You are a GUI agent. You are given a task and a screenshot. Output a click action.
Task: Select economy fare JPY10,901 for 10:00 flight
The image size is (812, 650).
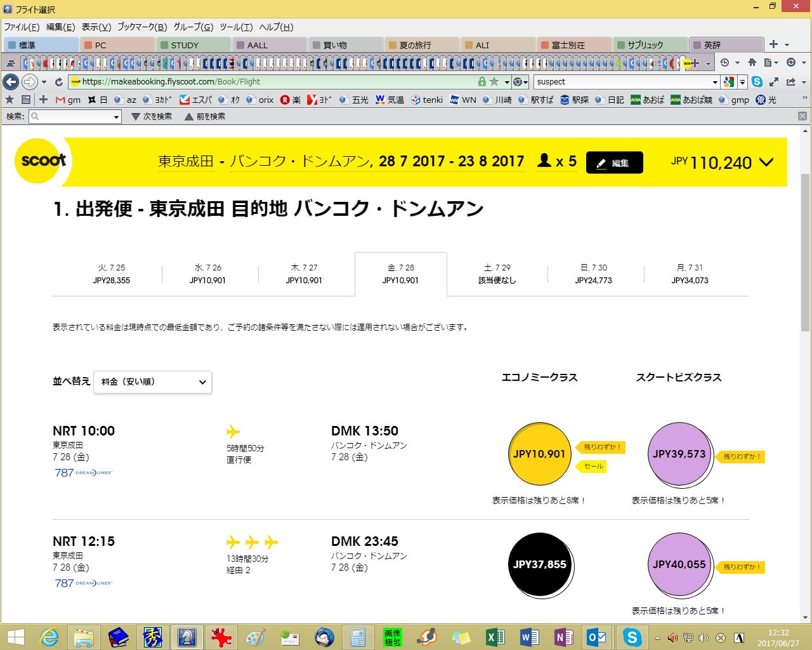click(x=539, y=454)
